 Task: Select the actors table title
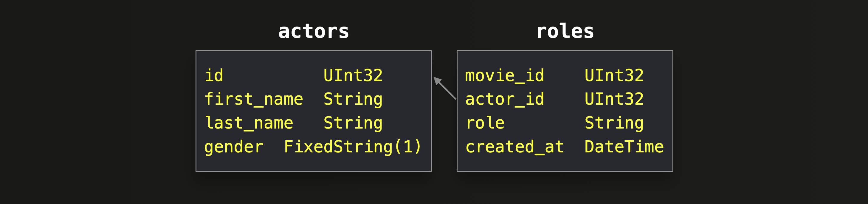pos(313,31)
